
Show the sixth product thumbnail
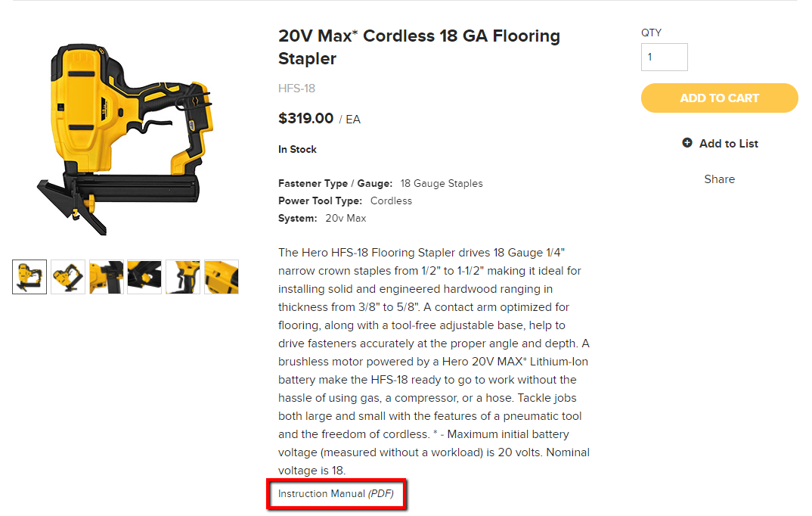click(x=221, y=277)
